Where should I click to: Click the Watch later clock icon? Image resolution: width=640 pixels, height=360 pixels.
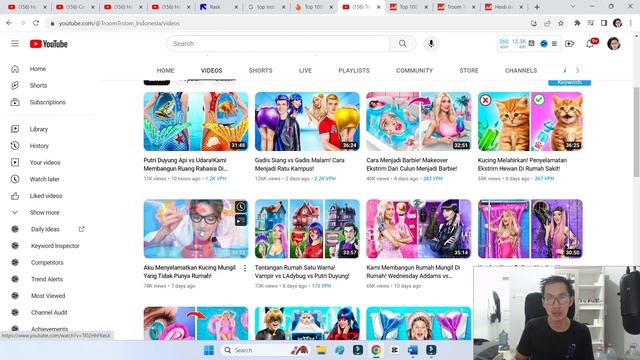pyautogui.click(x=15, y=179)
